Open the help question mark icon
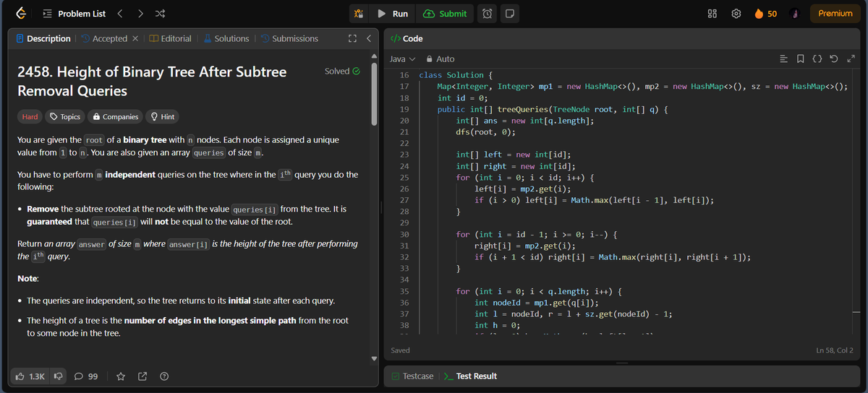868x393 pixels. tap(164, 376)
